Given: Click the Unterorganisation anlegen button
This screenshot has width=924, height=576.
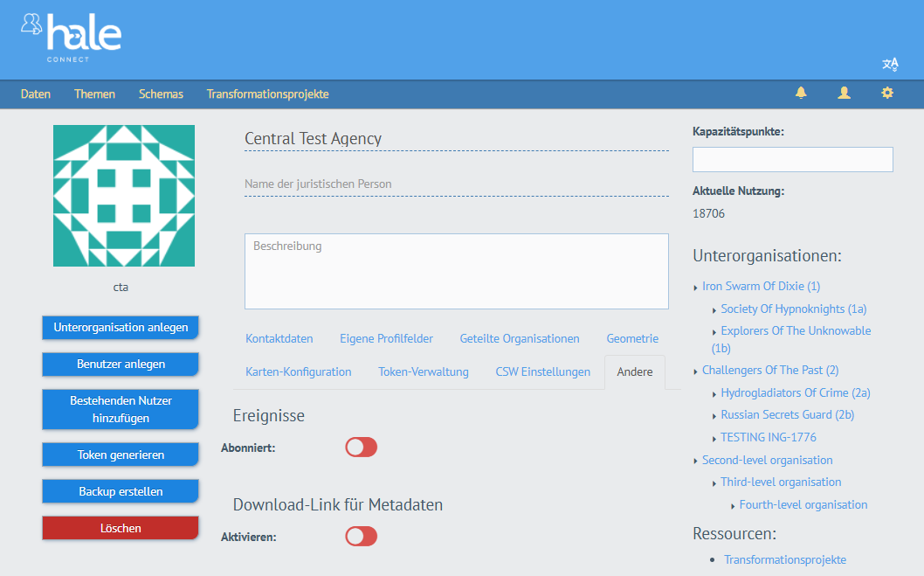Looking at the screenshot, I should [x=121, y=327].
